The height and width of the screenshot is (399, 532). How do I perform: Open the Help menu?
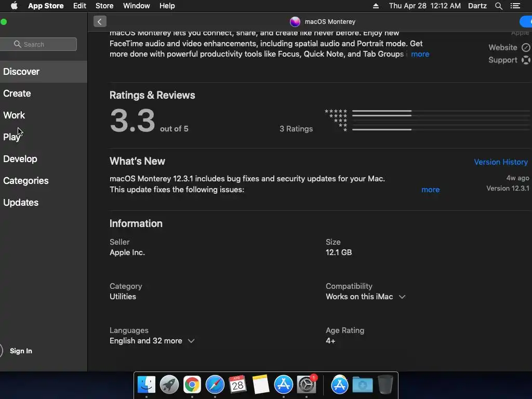click(167, 6)
